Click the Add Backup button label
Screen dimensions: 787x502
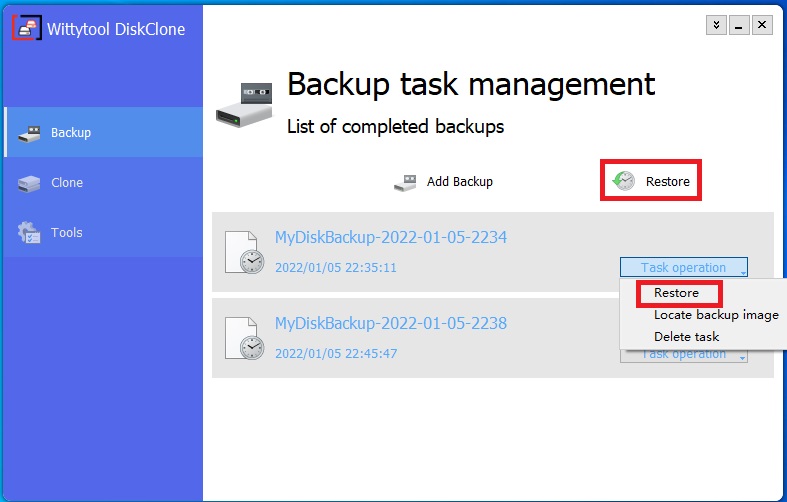click(x=460, y=182)
